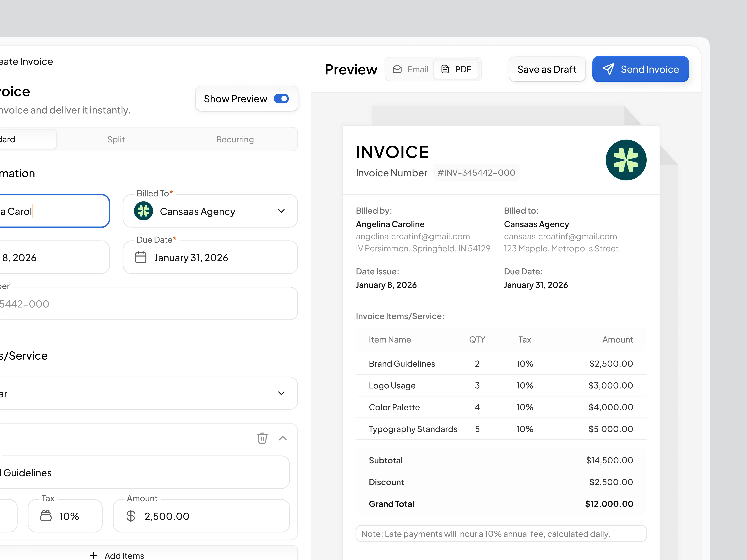
Task: Click the green company logo on invoice
Action: click(x=626, y=160)
